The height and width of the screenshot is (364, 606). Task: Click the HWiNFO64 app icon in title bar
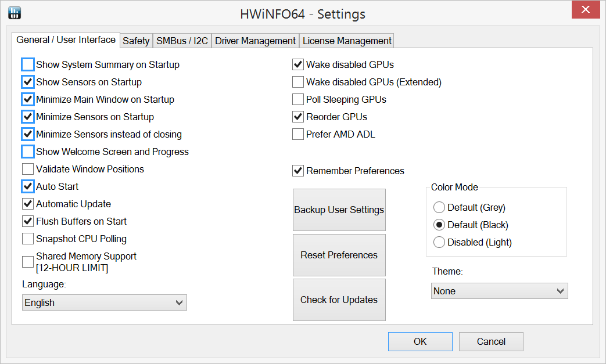click(x=15, y=13)
